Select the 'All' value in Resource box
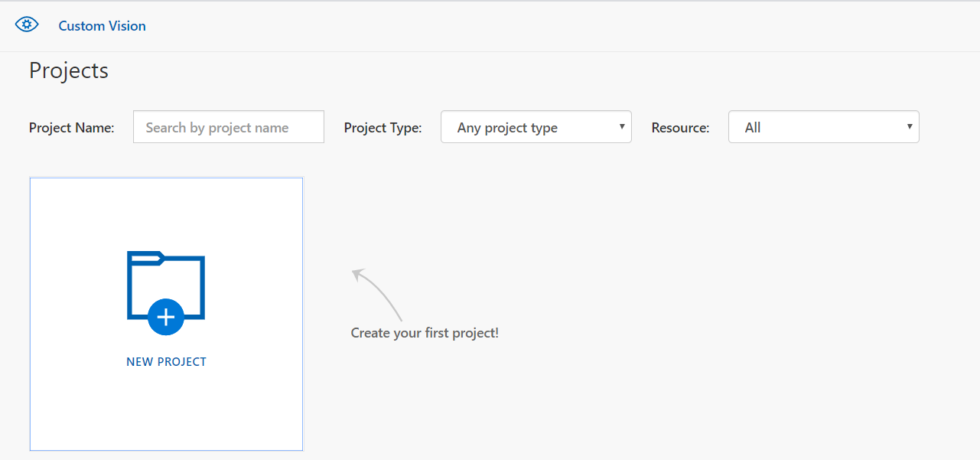Viewport: 980px width, 460px height. click(x=753, y=128)
